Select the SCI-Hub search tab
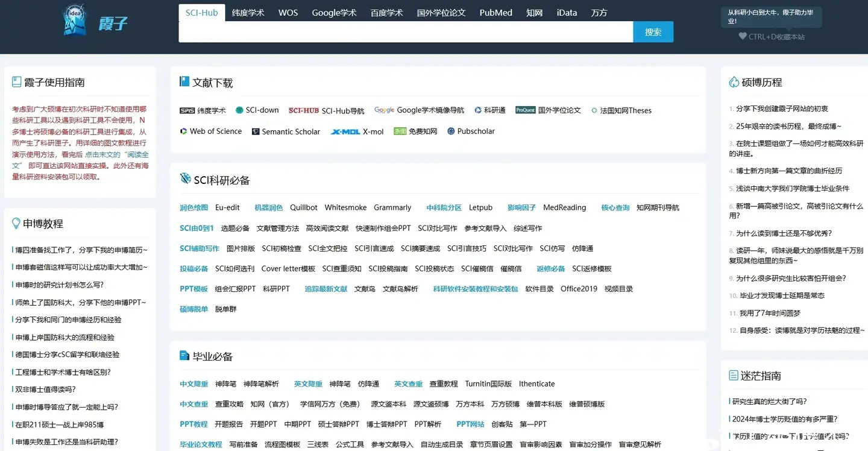Image resolution: width=868 pixels, height=451 pixels. [x=202, y=13]
